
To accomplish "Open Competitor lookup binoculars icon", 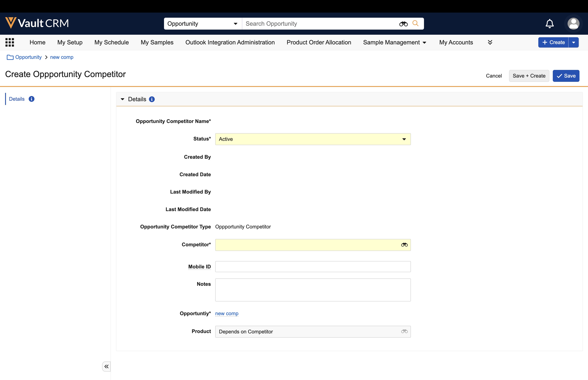I will (x=404, y=245).
